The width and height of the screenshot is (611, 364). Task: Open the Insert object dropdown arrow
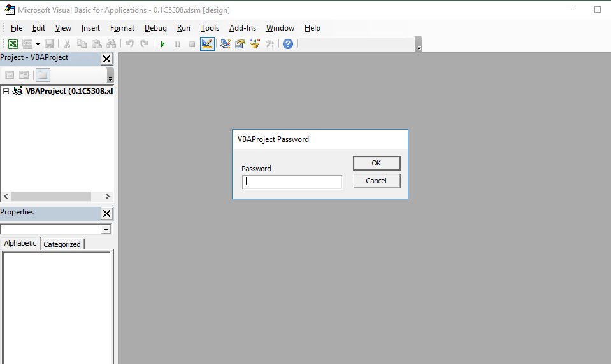38,44
